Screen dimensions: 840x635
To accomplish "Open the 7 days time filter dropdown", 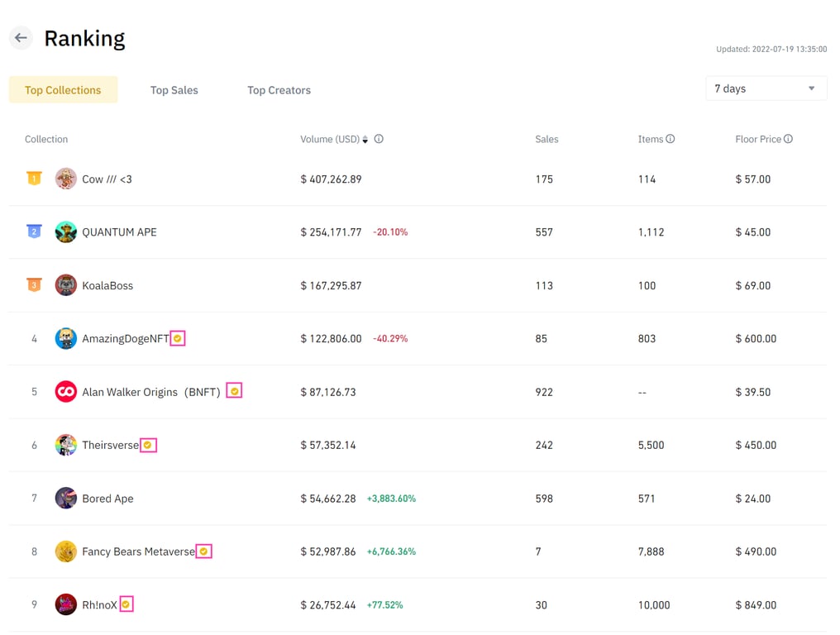I will click(x=765, y=88).
